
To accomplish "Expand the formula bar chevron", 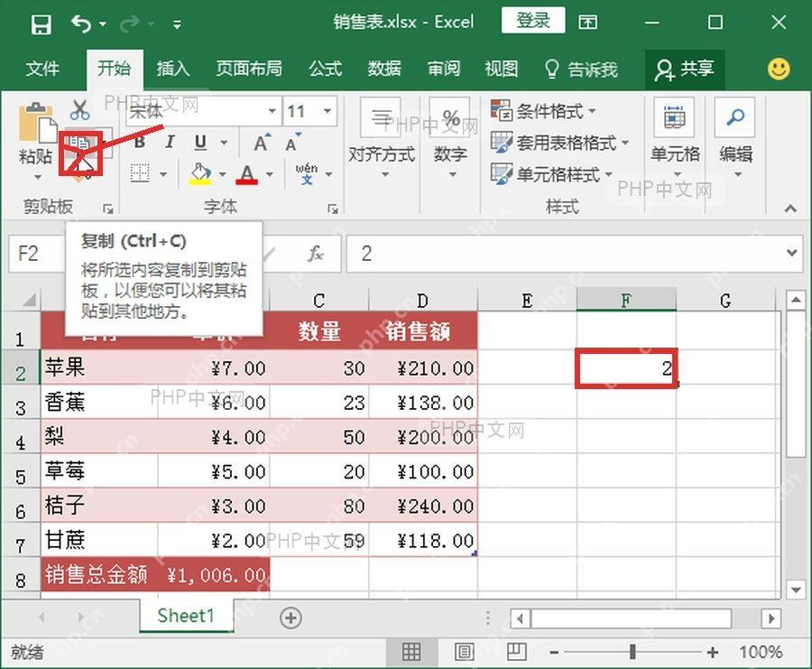I will pyautogui.click(x=792, y=253).
